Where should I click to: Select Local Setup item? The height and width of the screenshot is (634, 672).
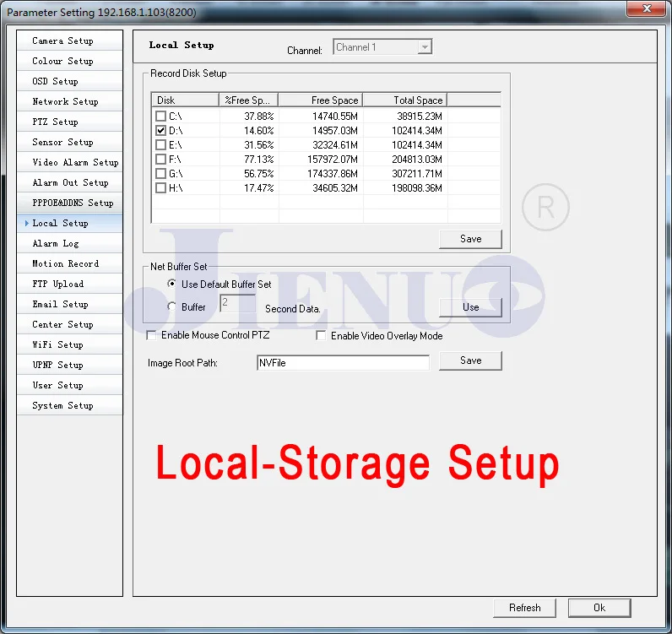(x=69, y=223)
